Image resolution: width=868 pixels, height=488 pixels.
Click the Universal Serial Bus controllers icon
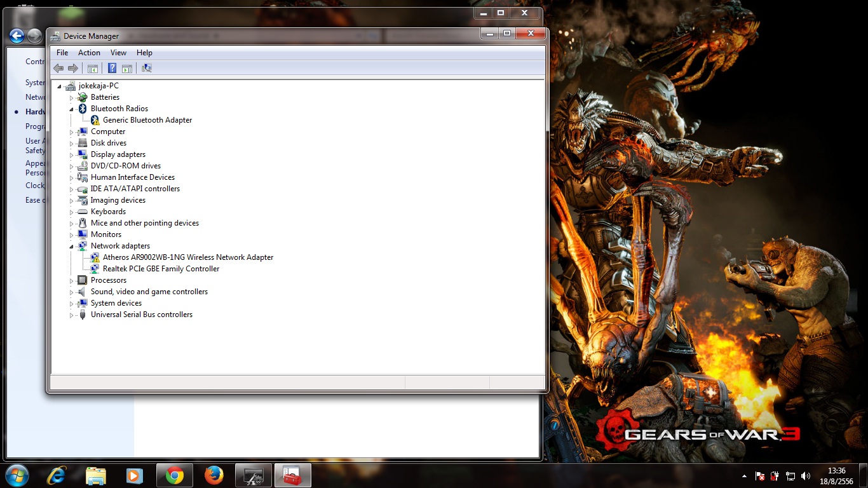pyautogui.click(x=82, y=315)
